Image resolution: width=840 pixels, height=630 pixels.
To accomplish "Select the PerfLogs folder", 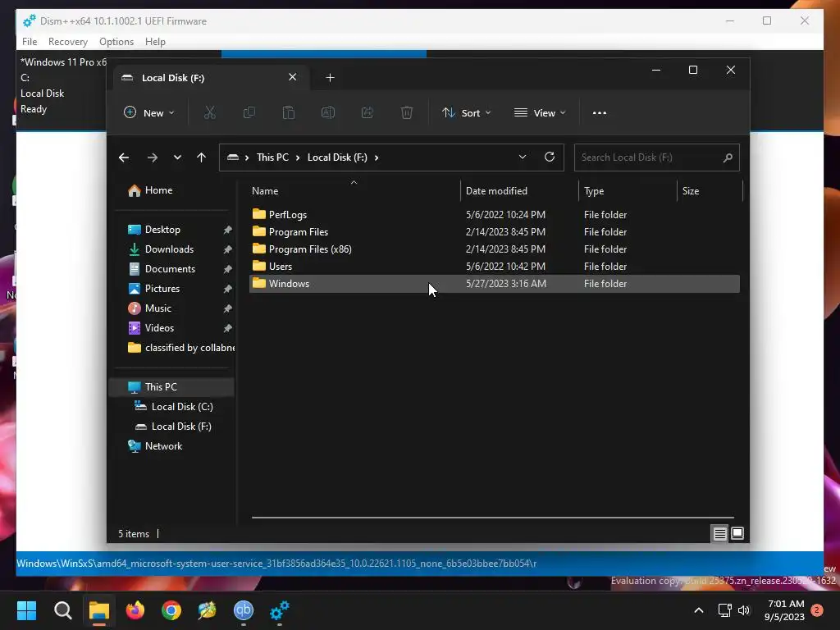I will [x=495, y=215].
